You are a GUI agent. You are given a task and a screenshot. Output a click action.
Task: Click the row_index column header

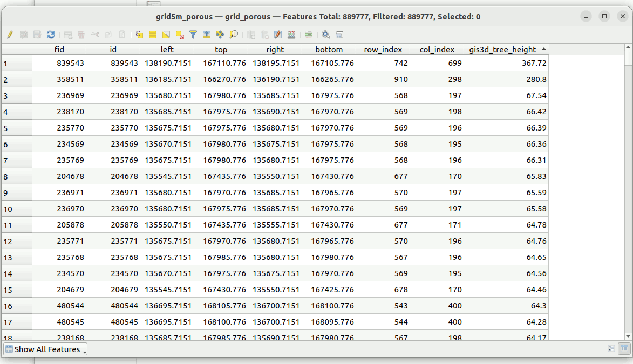(x=383, y=50)
